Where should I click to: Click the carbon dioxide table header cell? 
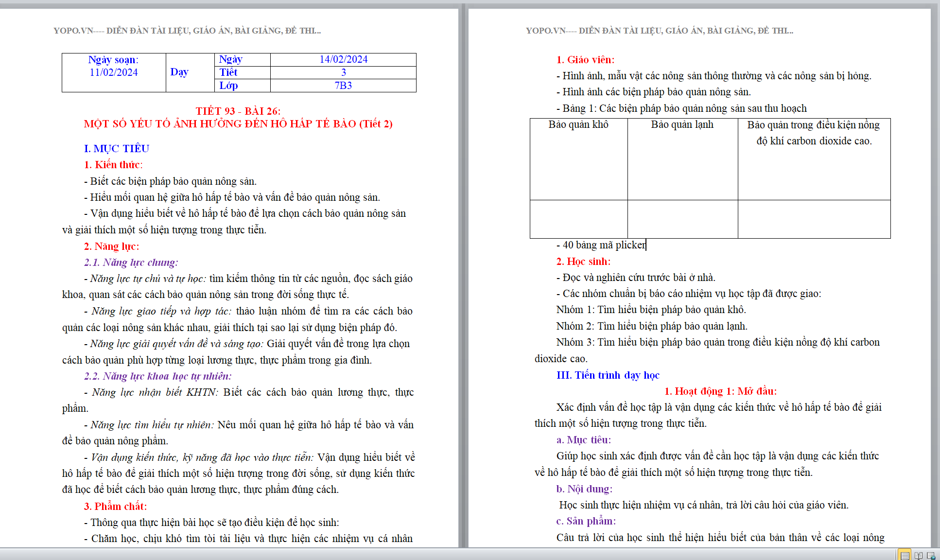[x=814, y=159]
